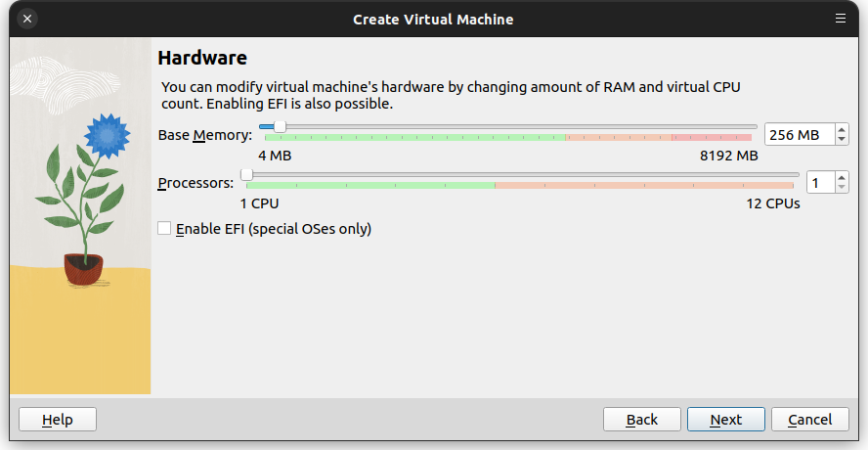Click the orange zone of the Processors track
Image resolution: width=868 pixels, height=450 pixels.
tap(644, 186)
